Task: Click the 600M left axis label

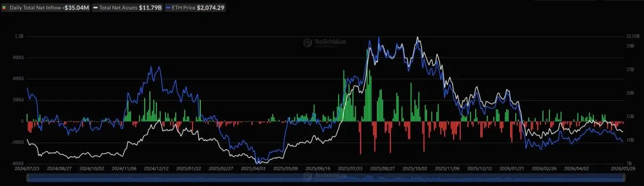Action: 19,79
